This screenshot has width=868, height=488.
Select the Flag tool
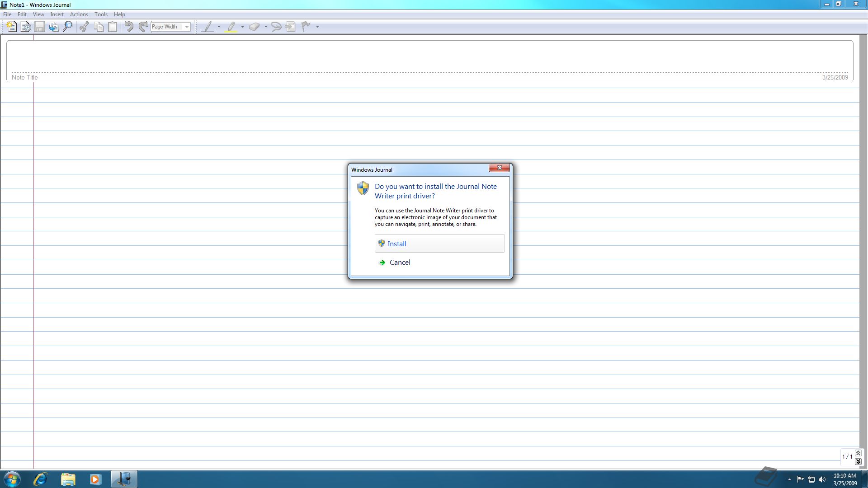coord(306,27)
